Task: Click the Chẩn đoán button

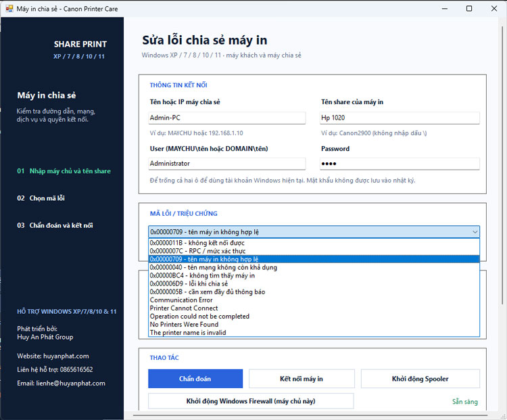Action: pyautogui.click(x=195, y=379)
